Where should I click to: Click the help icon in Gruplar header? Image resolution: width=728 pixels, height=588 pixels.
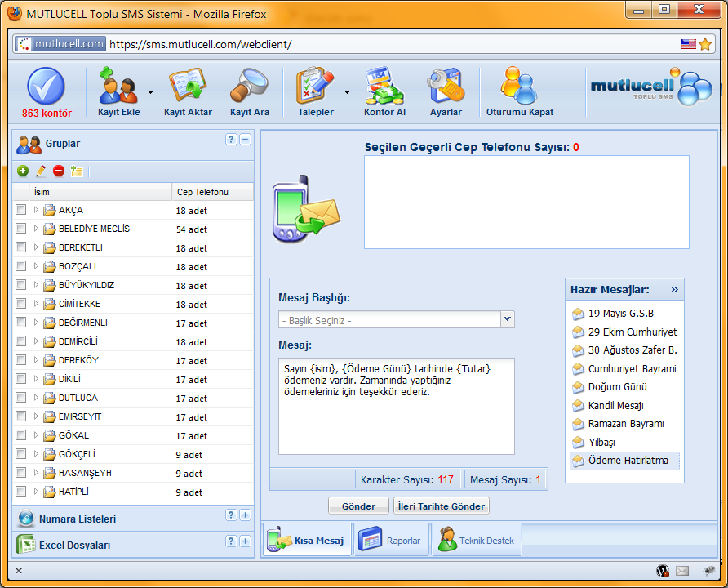pos(231,140)
